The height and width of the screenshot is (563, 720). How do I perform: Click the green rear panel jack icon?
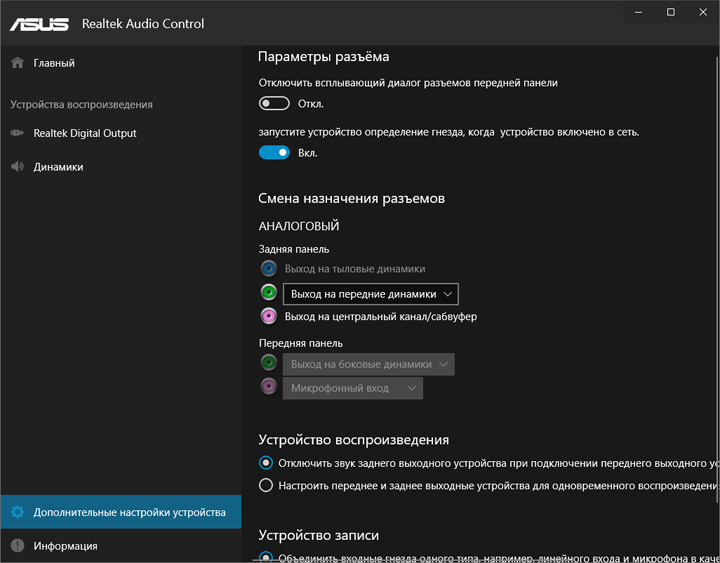pos(269,292)
